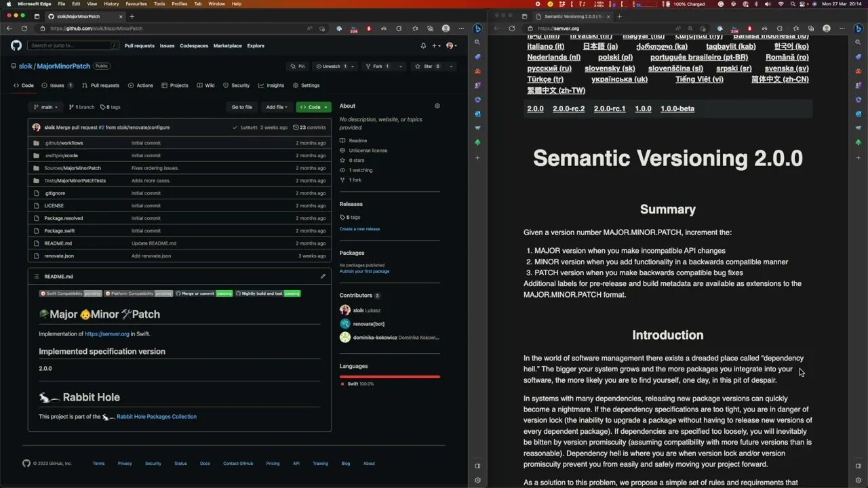Viewport: 868px width, 488px height.
Task: Follow the https://semver.org link in README
Action: click(107, 334)
